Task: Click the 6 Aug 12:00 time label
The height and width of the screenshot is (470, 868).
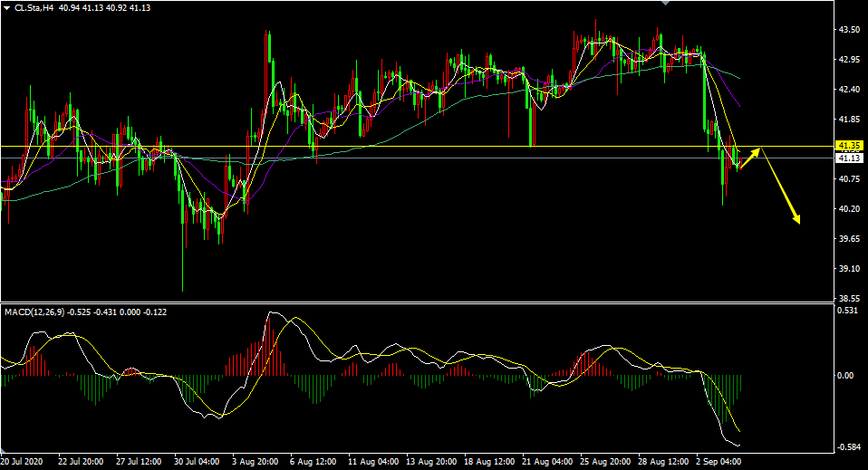Action: (x=313, y=461)
